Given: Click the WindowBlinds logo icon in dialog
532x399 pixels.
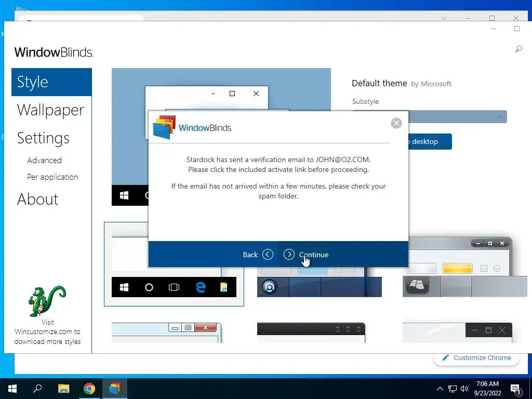Looking at the screenshot, I should point(164,127).
